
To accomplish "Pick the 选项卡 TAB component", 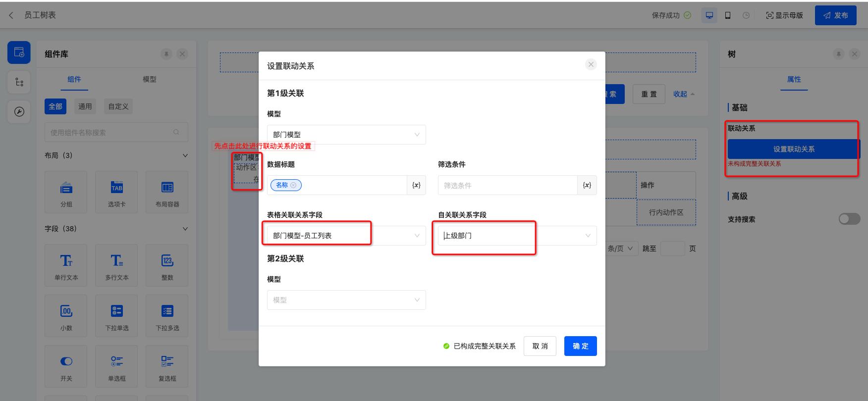I will tap(116, 192).
